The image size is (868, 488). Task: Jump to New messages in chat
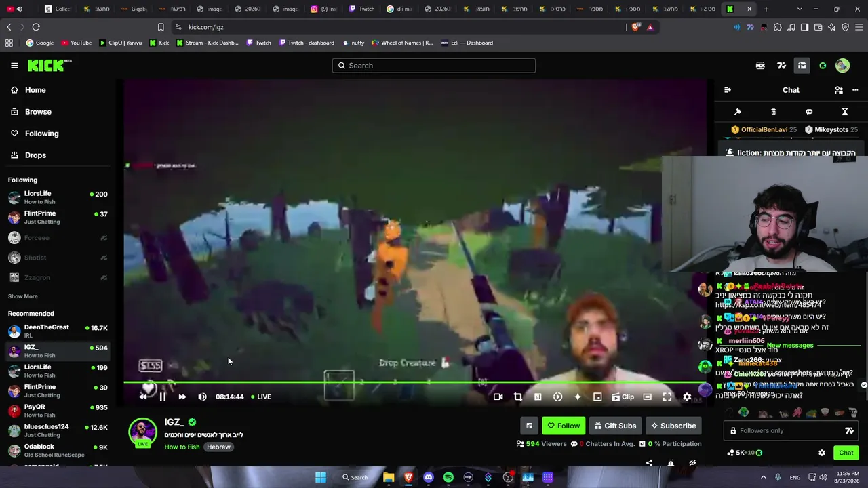pos(790,346)
